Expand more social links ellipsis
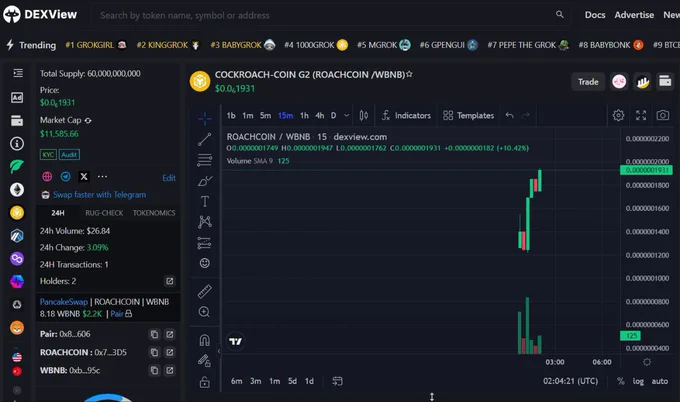 (102, 176)
